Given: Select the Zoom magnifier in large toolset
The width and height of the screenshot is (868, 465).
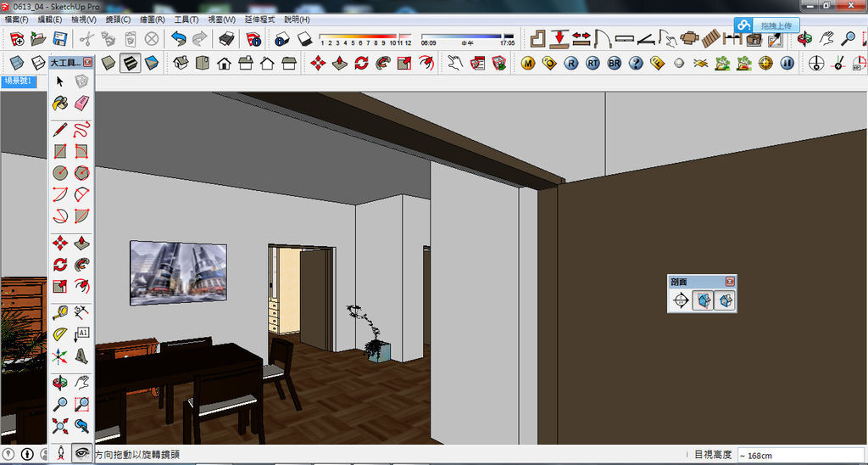Looking at the screenshot, I should click(60, 404).
